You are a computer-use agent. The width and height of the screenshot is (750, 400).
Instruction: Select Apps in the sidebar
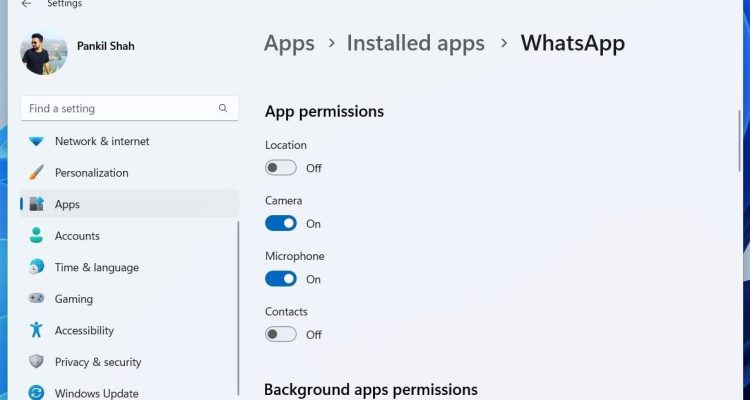[x=130, y=204]
